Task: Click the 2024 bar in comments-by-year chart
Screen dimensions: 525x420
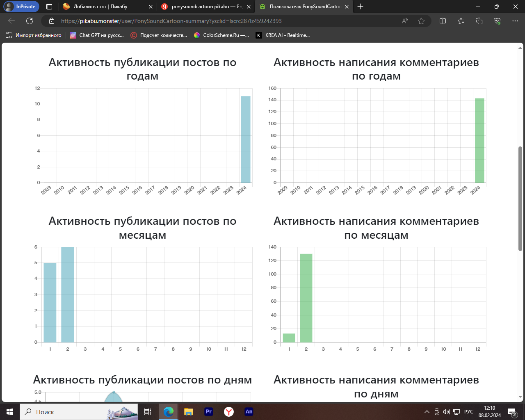Action: tap(479, 141)
